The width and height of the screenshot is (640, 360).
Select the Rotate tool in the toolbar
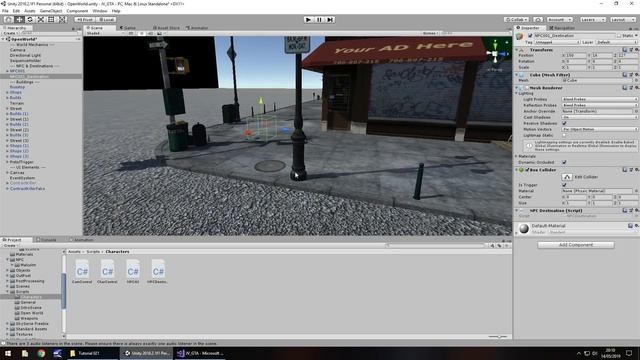30,20
